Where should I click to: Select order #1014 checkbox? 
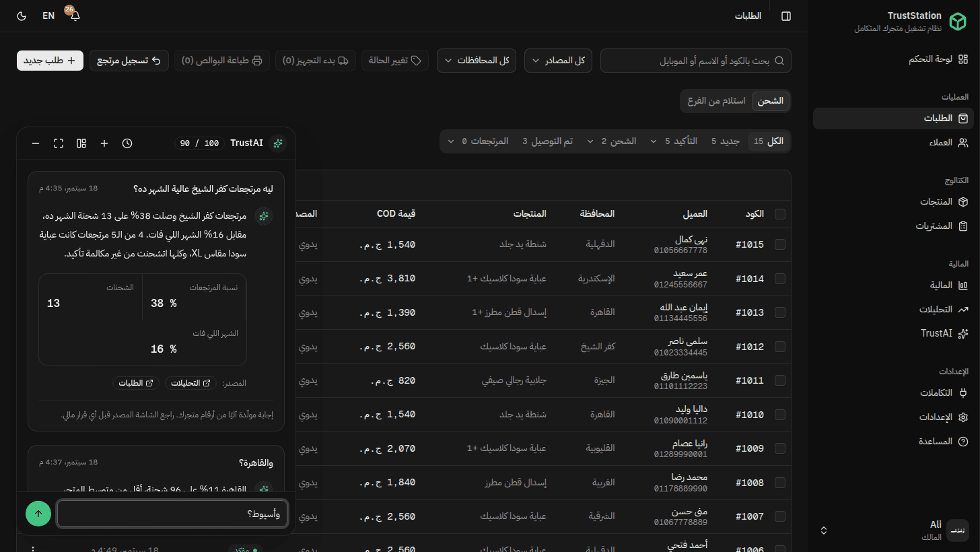point(780,279)
